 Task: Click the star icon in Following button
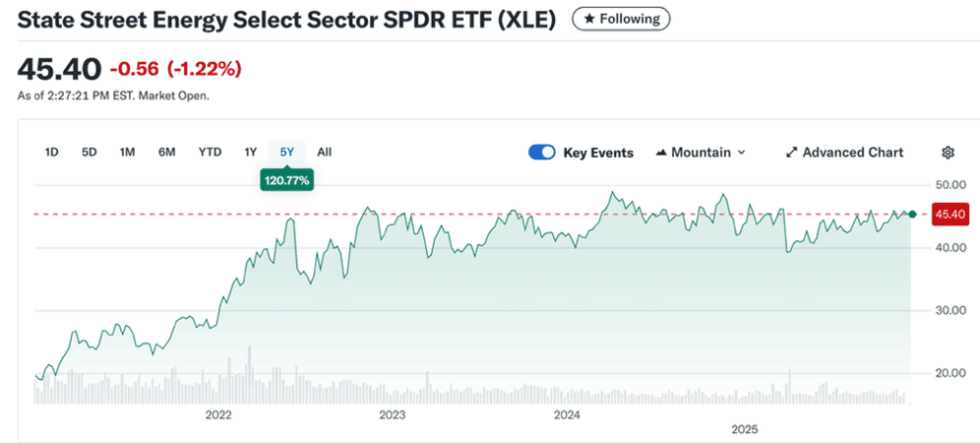coord(585,19)
